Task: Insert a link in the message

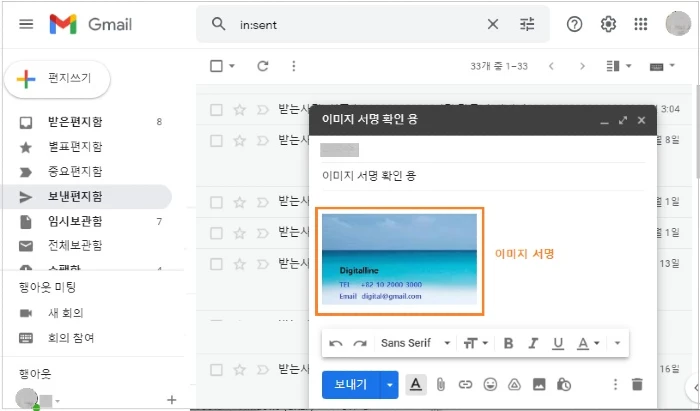Action: [x=465, y=384]
